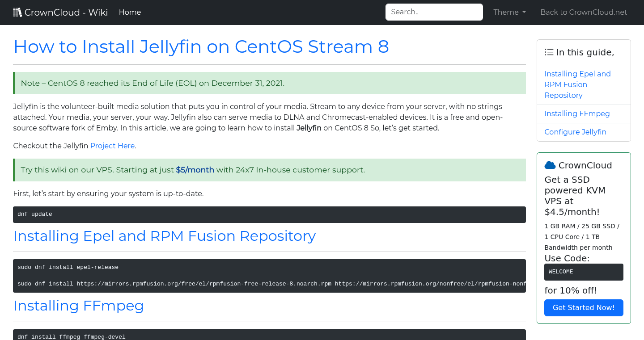This screenshot has width=644, height=340.
Task: Click the First, let's start by ensuring sentence
Action: [x=108, y=194]
